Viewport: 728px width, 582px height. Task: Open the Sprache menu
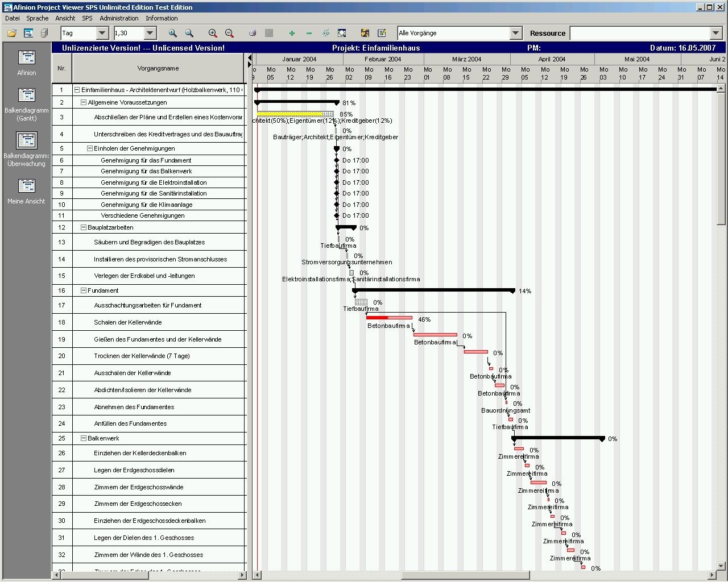click(38, 18)
